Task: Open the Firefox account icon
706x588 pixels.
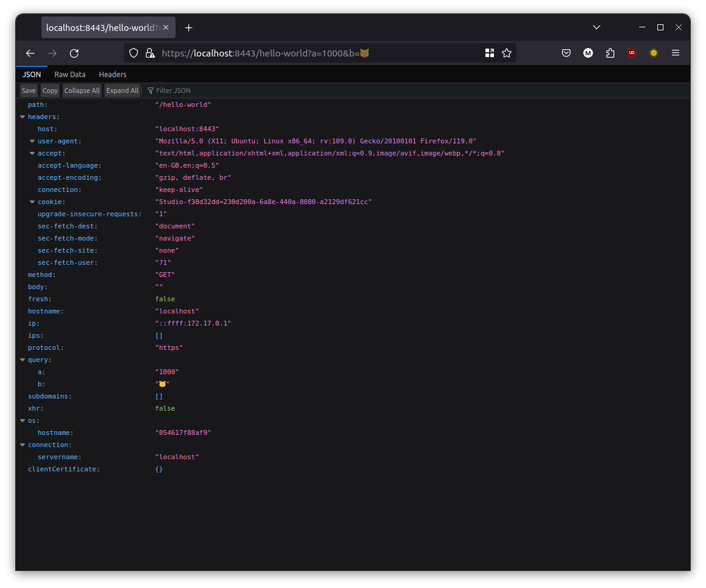Action: pyautogui.click(x=588, y=53)
